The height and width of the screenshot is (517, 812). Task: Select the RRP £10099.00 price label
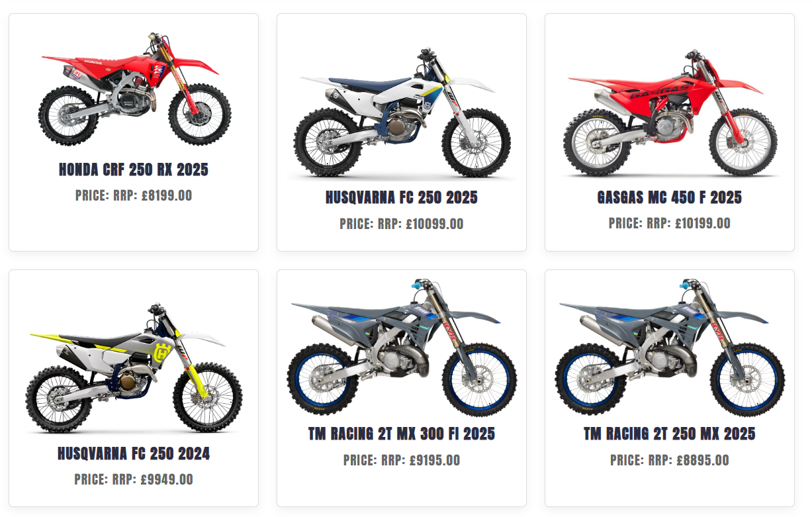pyautogui.click(x=402, y=224)
